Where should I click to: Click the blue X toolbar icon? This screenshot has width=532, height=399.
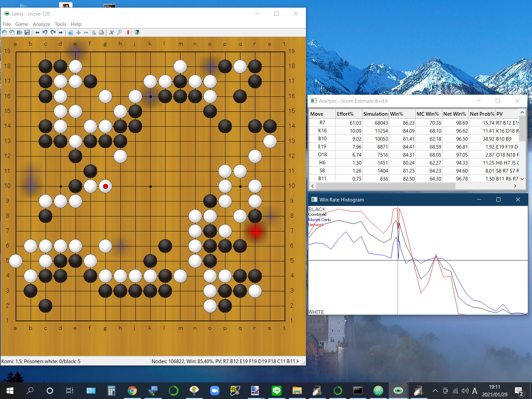111,33
